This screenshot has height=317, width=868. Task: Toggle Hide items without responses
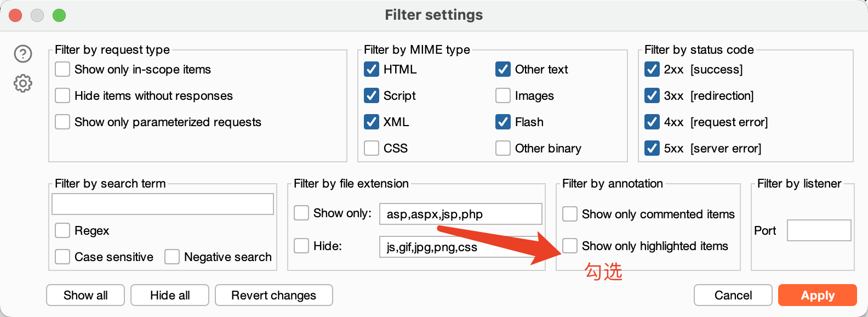(62, 95)
